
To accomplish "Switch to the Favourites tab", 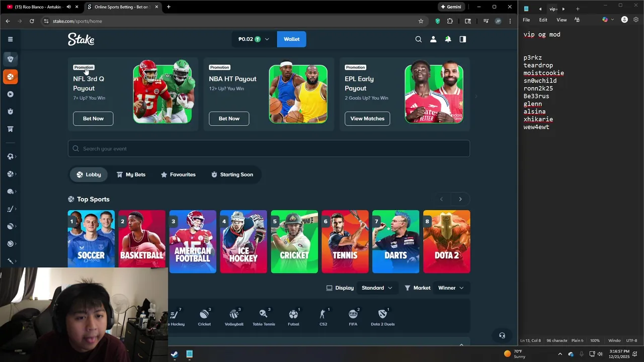I will coord(178,174).
